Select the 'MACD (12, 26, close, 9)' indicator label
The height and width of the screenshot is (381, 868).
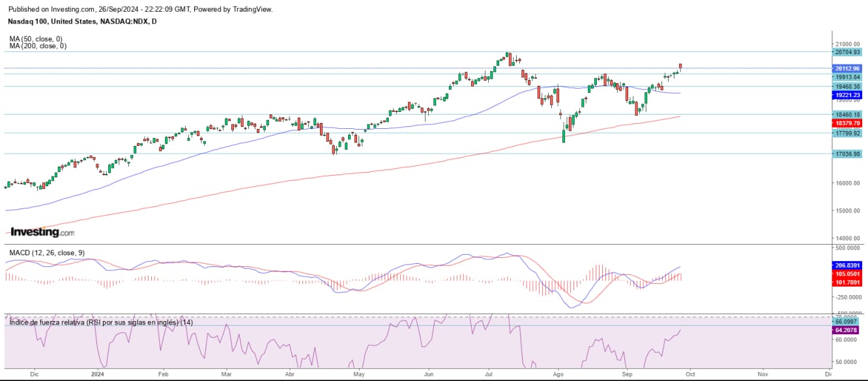pyautogui.click(x=47, y=253)
